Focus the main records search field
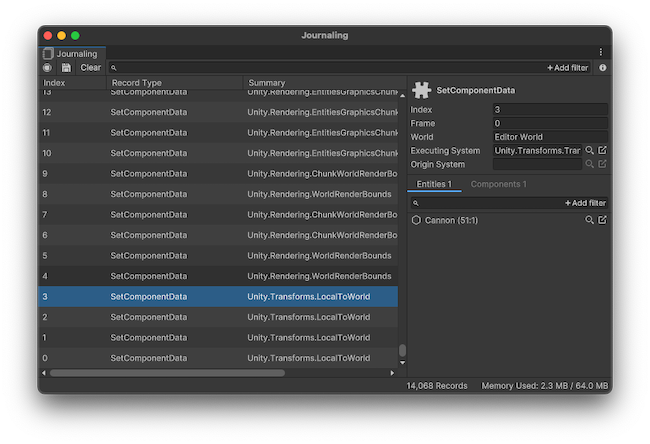This screenshot has width=650, height=444. click(320, 68)
